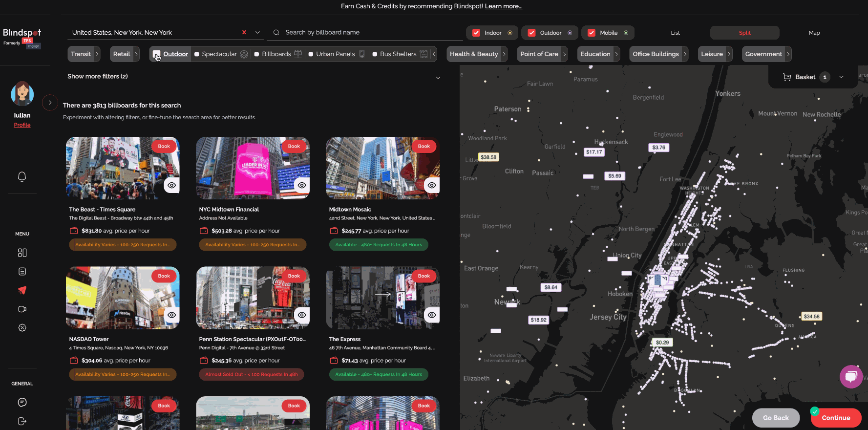This screenshot has height=430, width=868.
Task: Enable the Urban Panels filter
Action: [311, 54]
